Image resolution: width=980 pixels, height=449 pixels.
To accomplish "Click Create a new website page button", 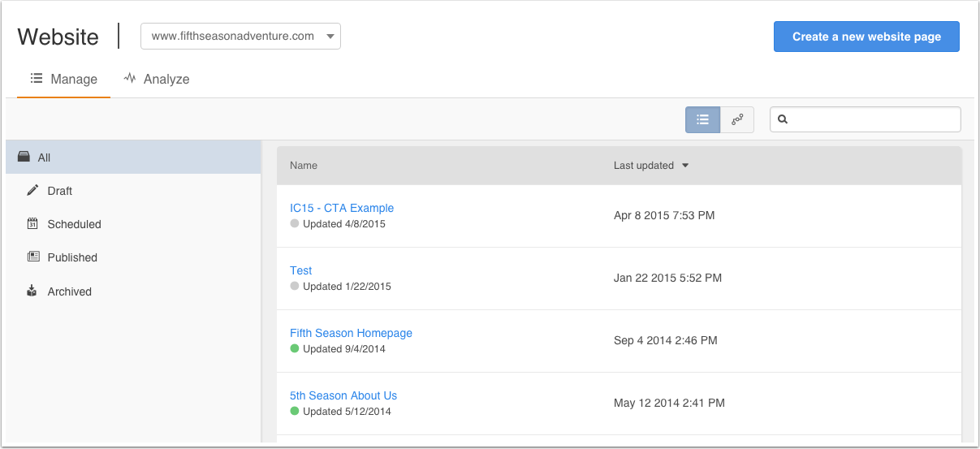I will [x=866, y=37].
